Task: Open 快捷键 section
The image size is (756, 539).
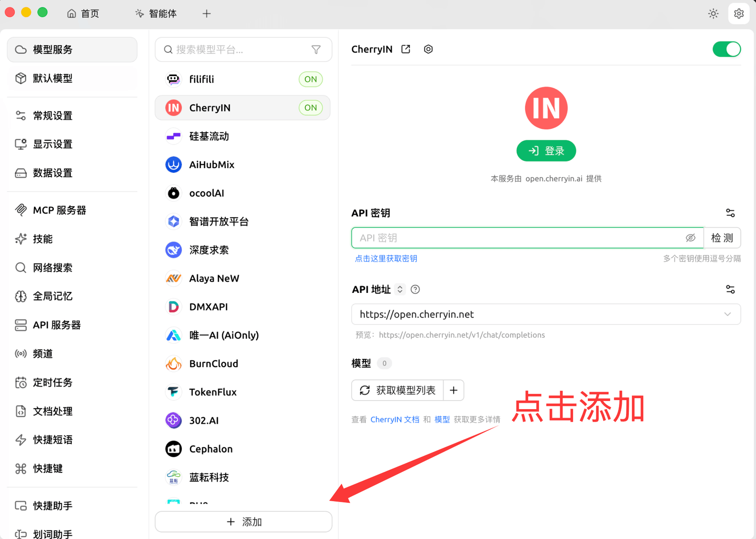Action: click(72, 469)
